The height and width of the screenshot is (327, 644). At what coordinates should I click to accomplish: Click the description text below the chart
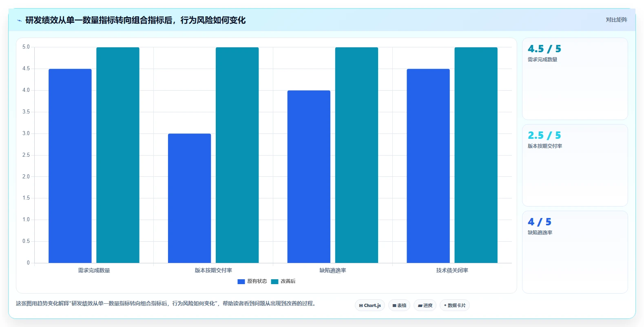pos(166,303)
